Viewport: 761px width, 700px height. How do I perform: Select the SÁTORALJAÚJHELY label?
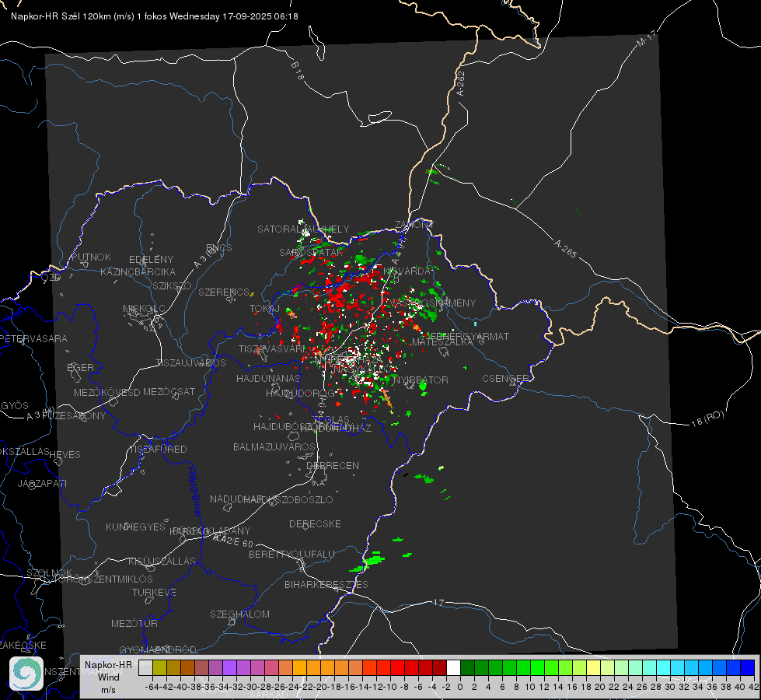(303, 229)
